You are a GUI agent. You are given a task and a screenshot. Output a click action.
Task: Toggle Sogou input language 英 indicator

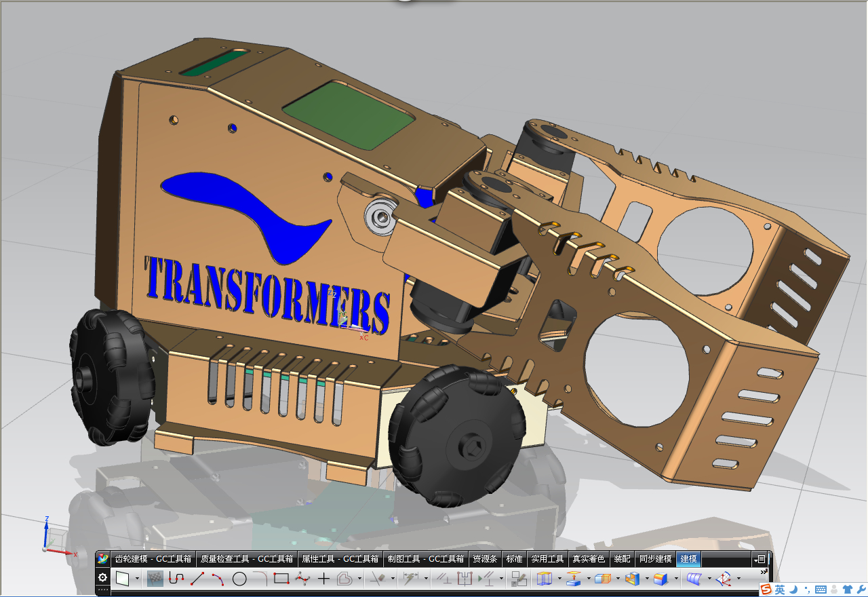click(780, 590)
